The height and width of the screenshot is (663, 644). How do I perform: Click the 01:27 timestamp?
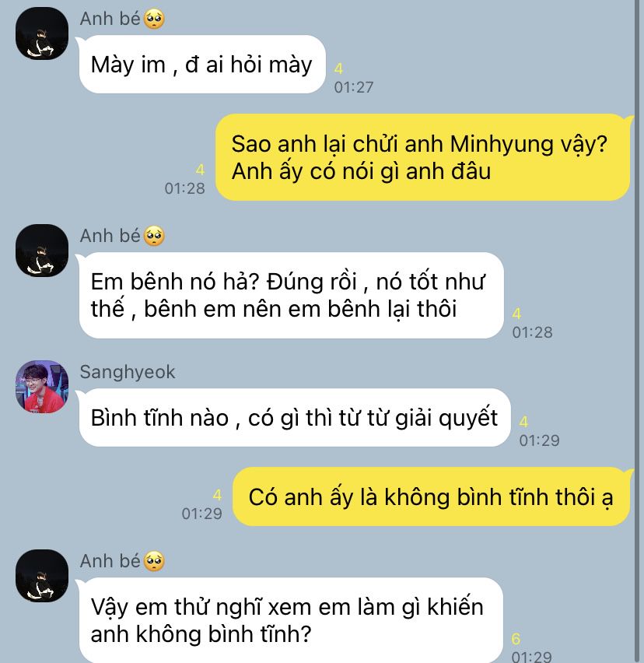click(x=354, y=87)
